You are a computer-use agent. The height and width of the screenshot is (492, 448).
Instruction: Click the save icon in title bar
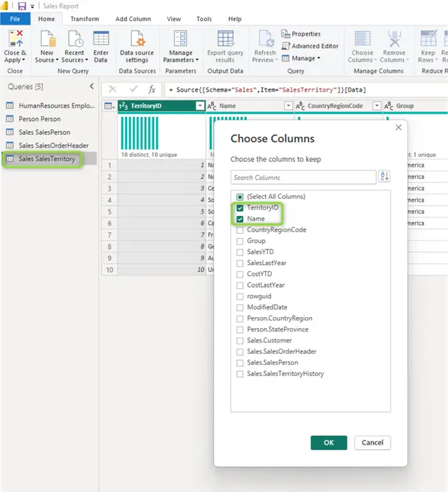click(x=22, y=6)
